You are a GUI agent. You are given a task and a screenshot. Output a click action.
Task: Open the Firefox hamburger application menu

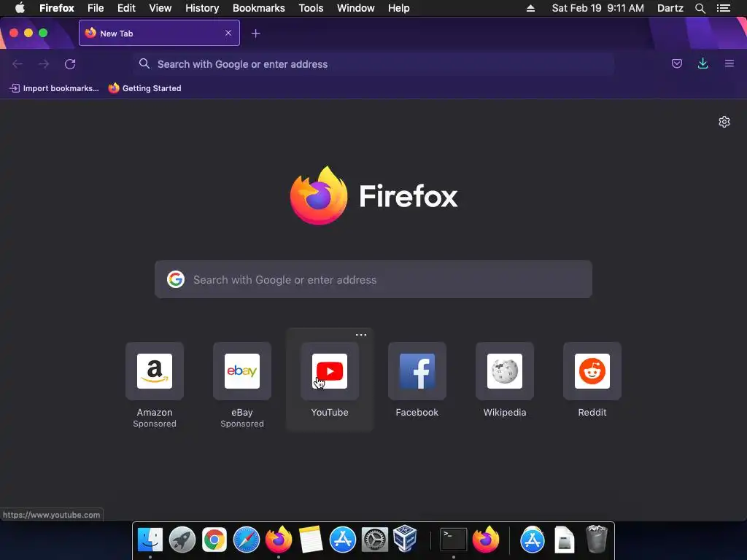[729, 64]
